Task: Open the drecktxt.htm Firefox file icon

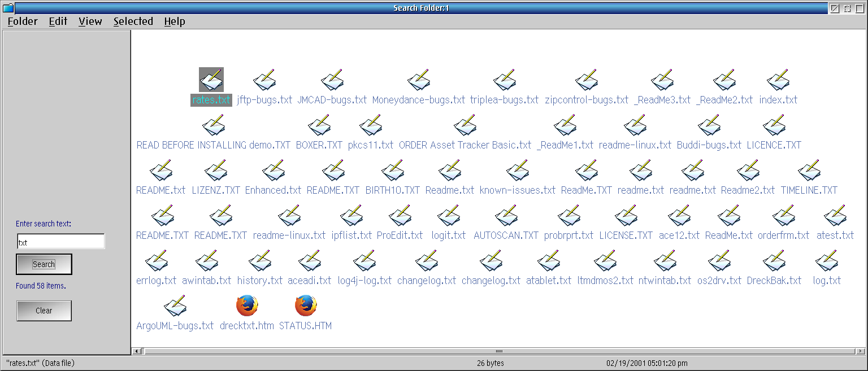Action: pyautogui.click(x=247, y=306)
